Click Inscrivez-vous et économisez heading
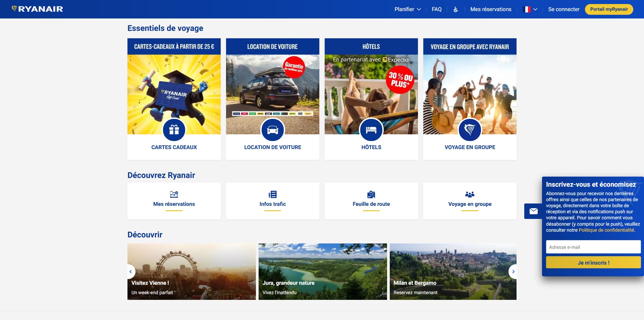 [591, 184]
